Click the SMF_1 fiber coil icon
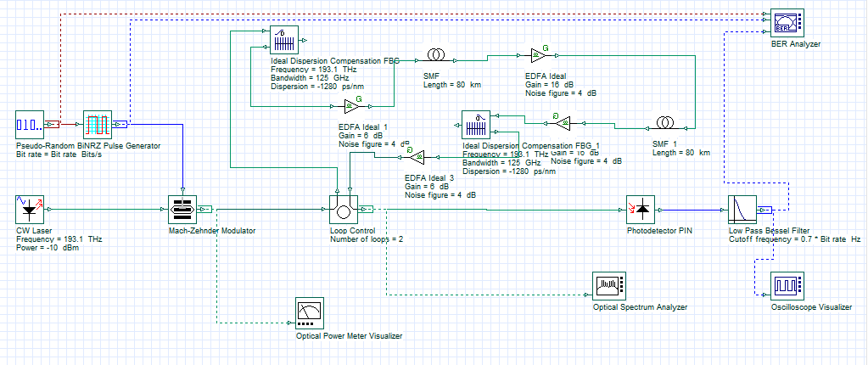Screen dimensions: 868x365 pos(665,122)
